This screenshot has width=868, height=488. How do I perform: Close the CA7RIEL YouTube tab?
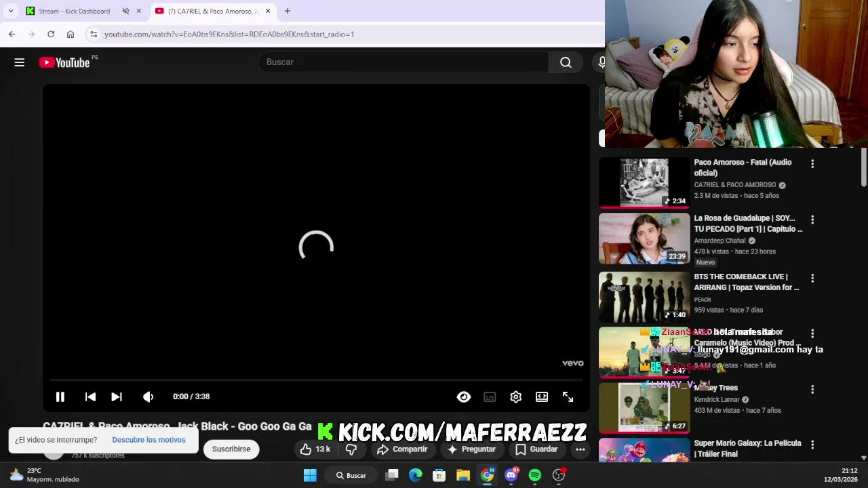[268, 11]
